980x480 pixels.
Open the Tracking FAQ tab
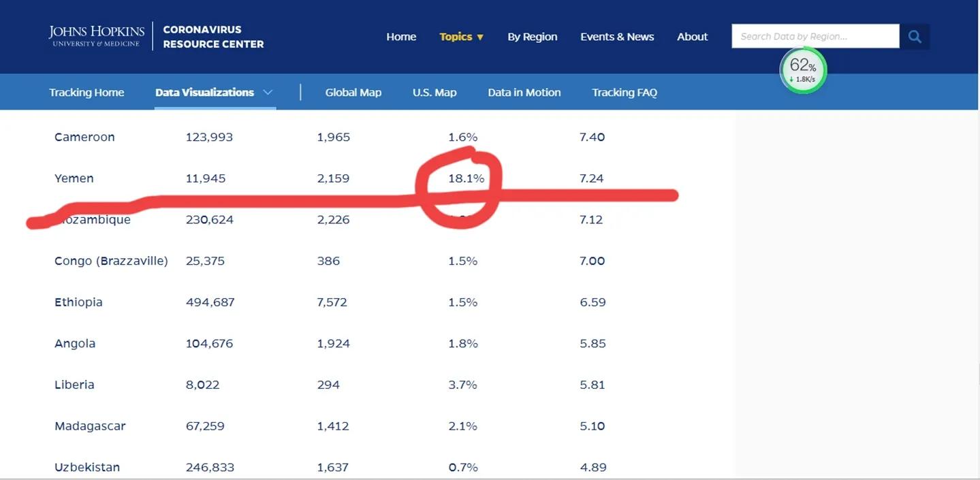624,93
